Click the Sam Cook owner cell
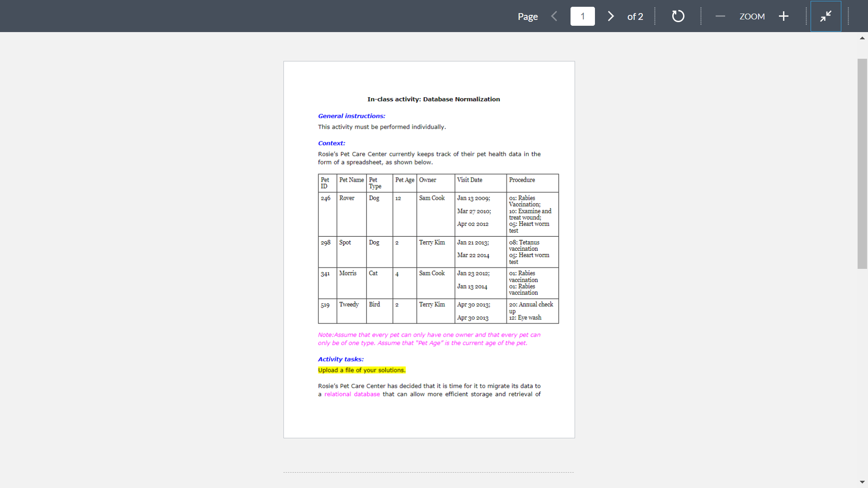The image size is (868, 488). tap(431, 198)
